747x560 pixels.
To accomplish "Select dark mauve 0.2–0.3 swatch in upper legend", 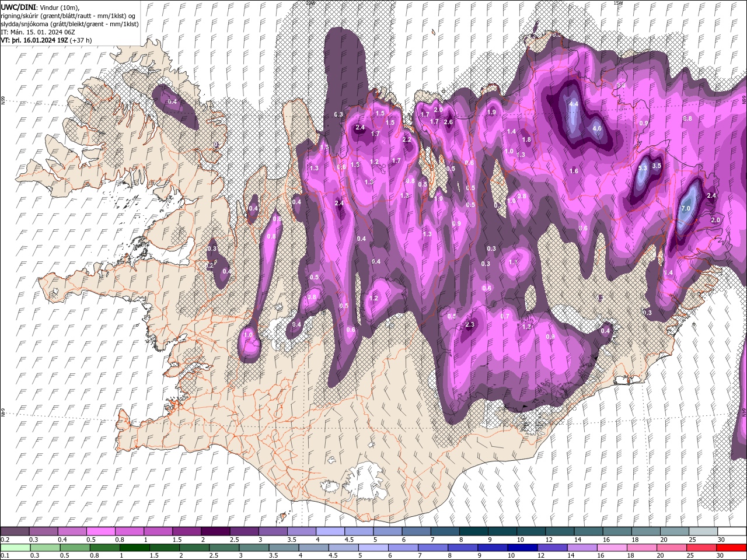I will point(15,531).
